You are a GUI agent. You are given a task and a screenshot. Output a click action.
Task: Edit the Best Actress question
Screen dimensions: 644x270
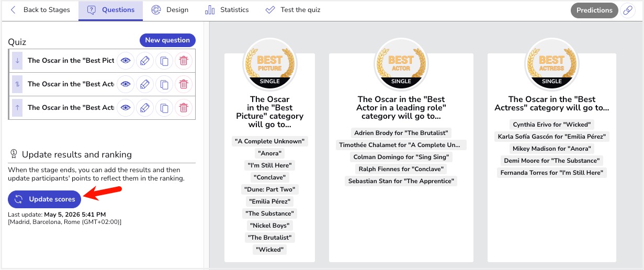coord(145,108)
